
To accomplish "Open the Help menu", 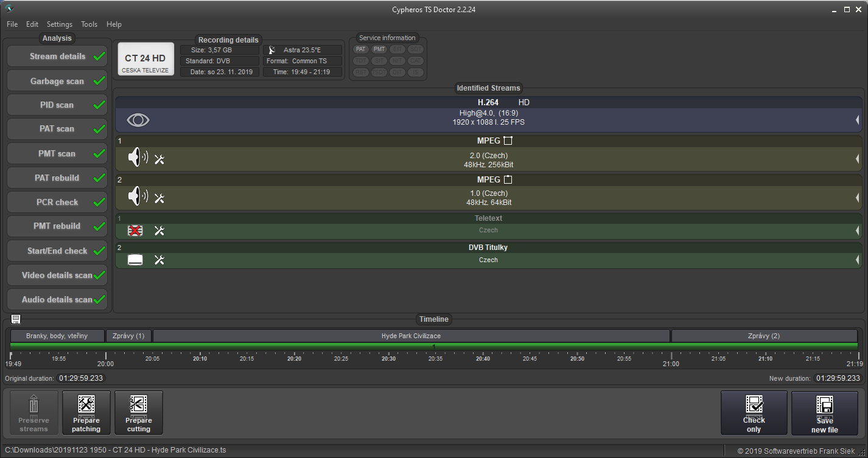I will tap(114, 24).
